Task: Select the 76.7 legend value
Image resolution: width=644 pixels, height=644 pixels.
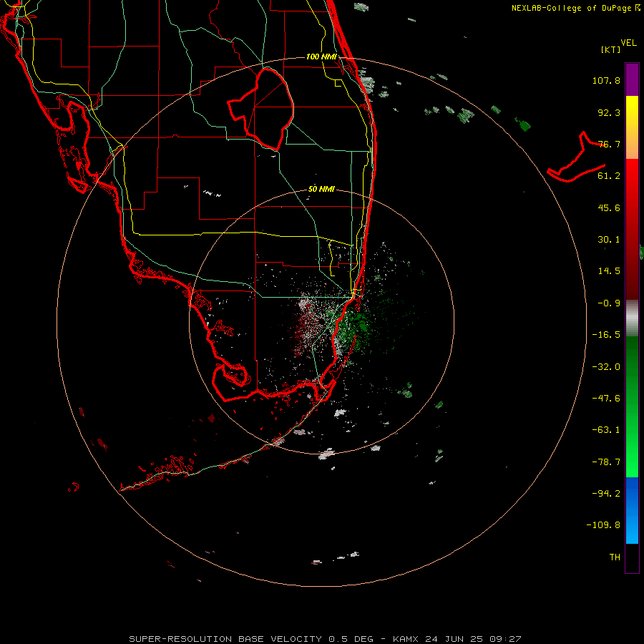Action: tap(609, 144)
